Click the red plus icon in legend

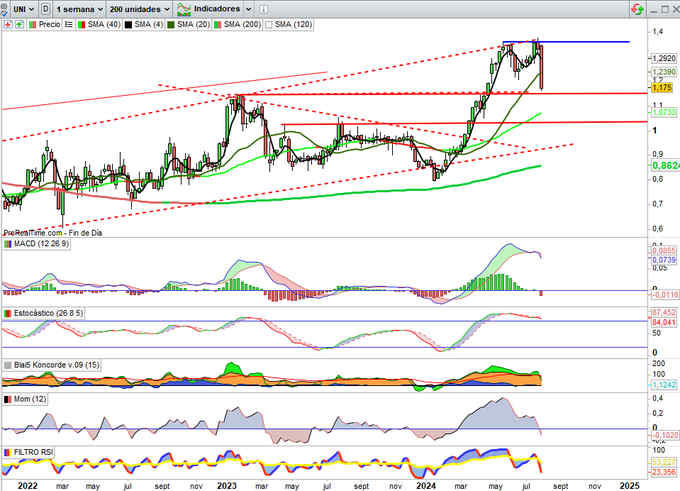point(7,25)
